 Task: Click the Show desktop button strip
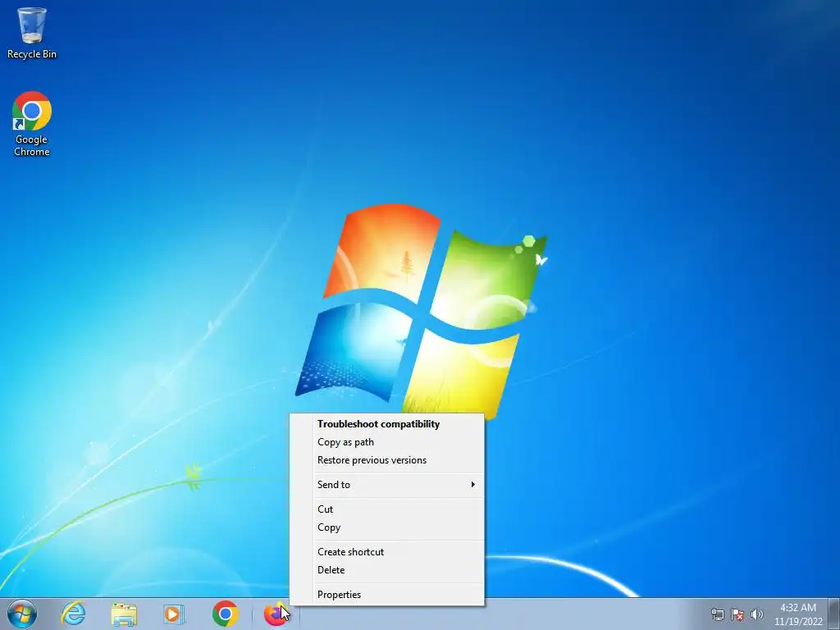pos(833,614)
